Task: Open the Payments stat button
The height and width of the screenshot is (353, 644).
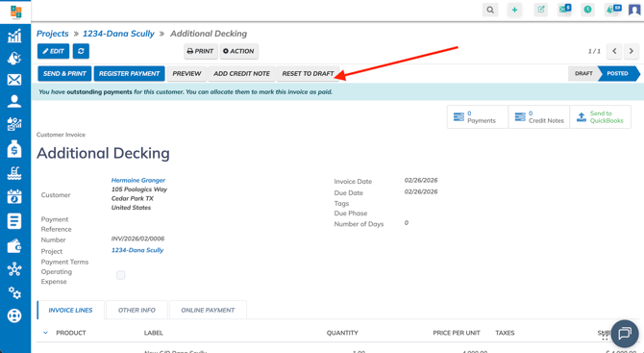Action: coord(478,117)
